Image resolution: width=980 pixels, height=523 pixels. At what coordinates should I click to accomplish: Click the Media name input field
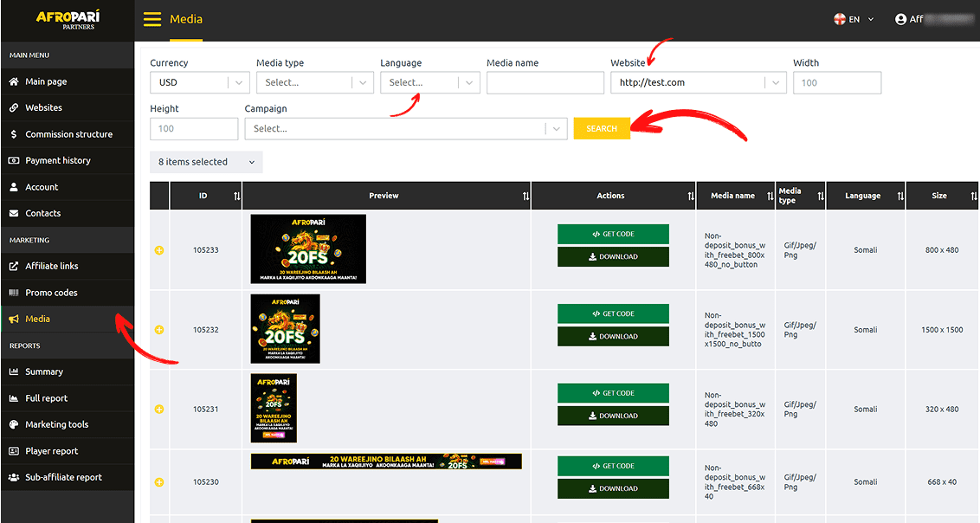click(545, 83)
